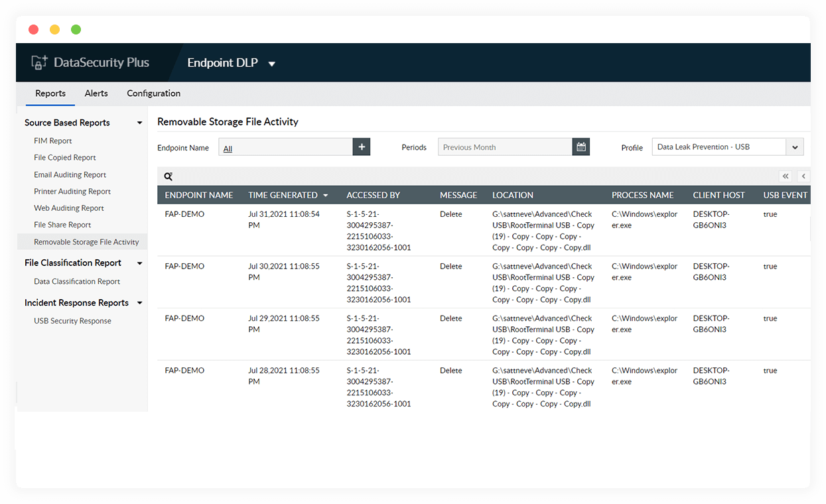Screen dimensions: 826x504
Task: Click the ENDPOINT NAME column header
Action: [199, 195]
